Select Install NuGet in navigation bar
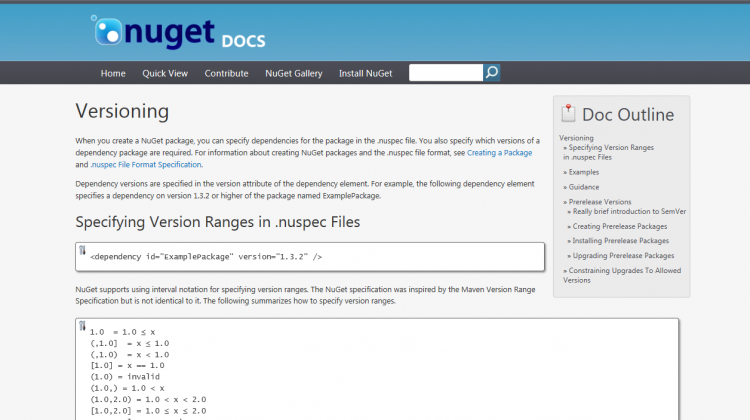Viewport: 750px width, 420px height. tap(365, 73)
